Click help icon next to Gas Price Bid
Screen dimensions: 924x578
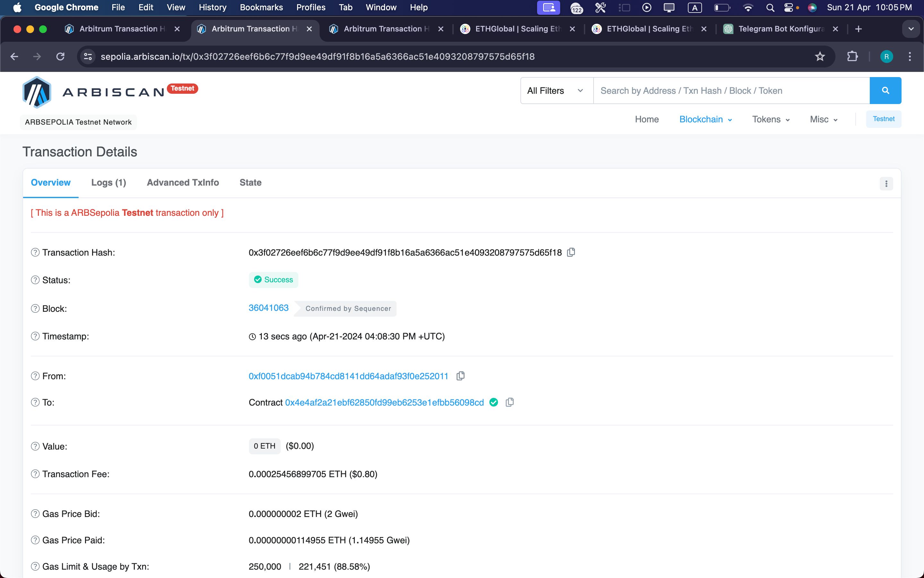point(35,514)
